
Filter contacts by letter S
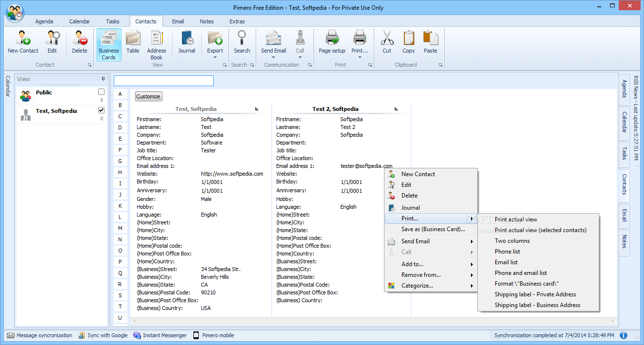120,295
